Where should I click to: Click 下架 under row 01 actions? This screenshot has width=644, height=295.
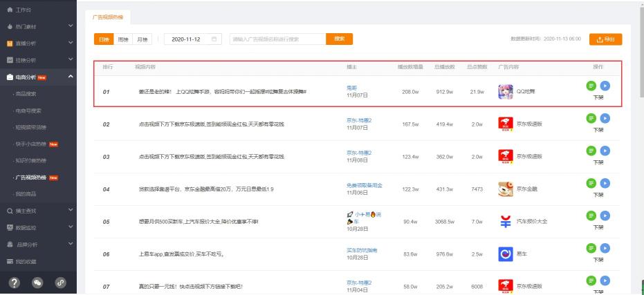click(x=598, y=97)
